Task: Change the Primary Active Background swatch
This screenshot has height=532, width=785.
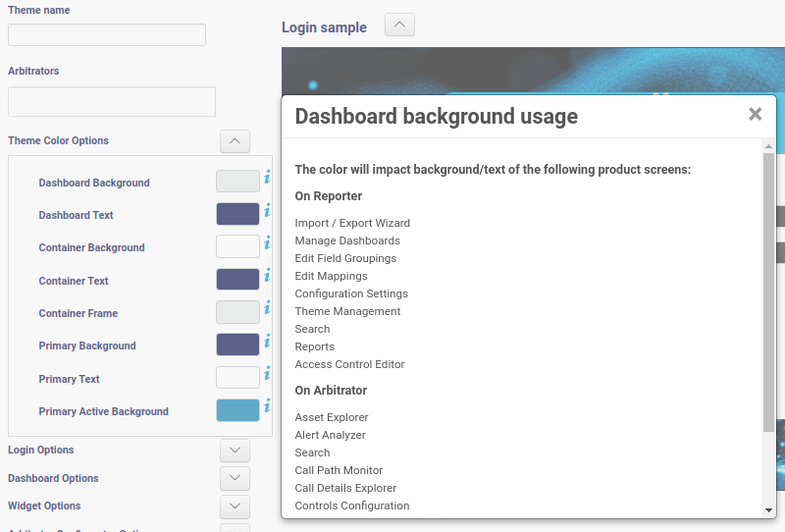Action: tap(237, 410)
